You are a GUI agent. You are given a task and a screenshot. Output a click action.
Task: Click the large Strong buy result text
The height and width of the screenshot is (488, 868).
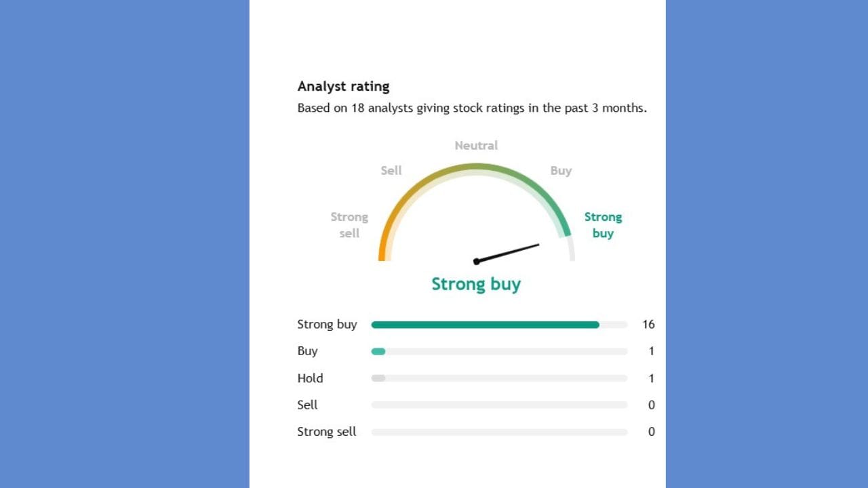[x=476, y=284]
